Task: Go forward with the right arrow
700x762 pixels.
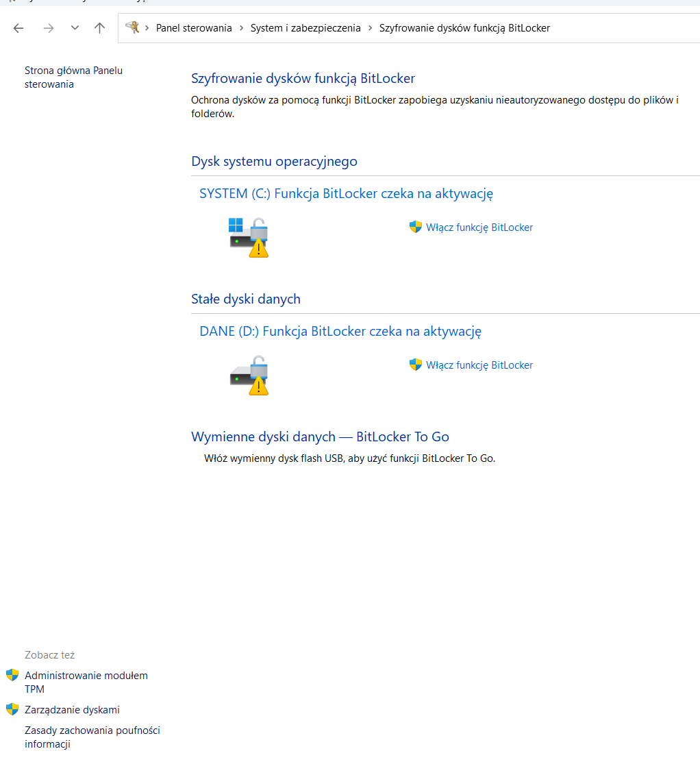Action: 48,28
